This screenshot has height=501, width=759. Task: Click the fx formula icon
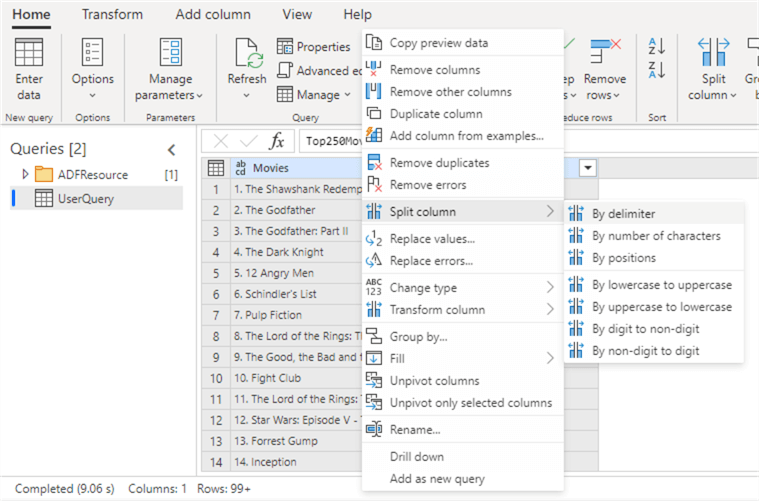coord(277,141)
